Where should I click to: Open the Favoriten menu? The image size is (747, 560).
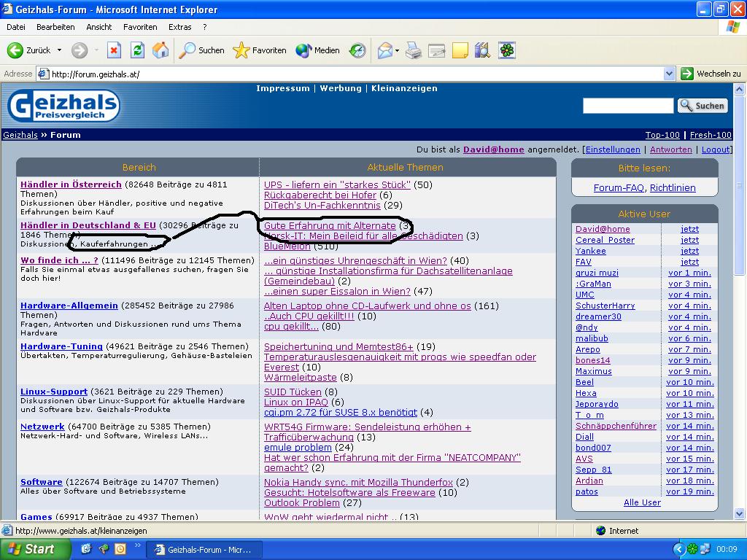click(140, 27)
